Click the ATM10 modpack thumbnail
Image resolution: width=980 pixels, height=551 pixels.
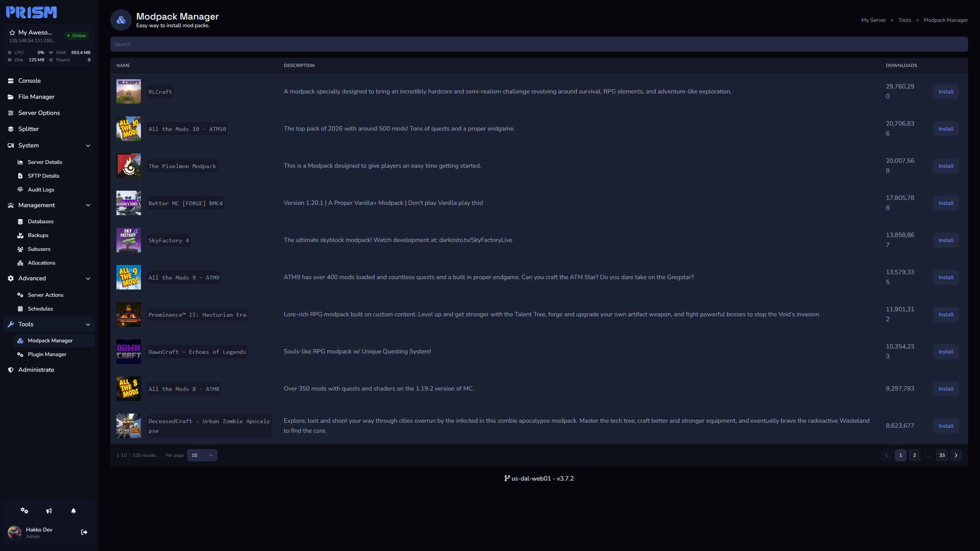tap(129, 129)
